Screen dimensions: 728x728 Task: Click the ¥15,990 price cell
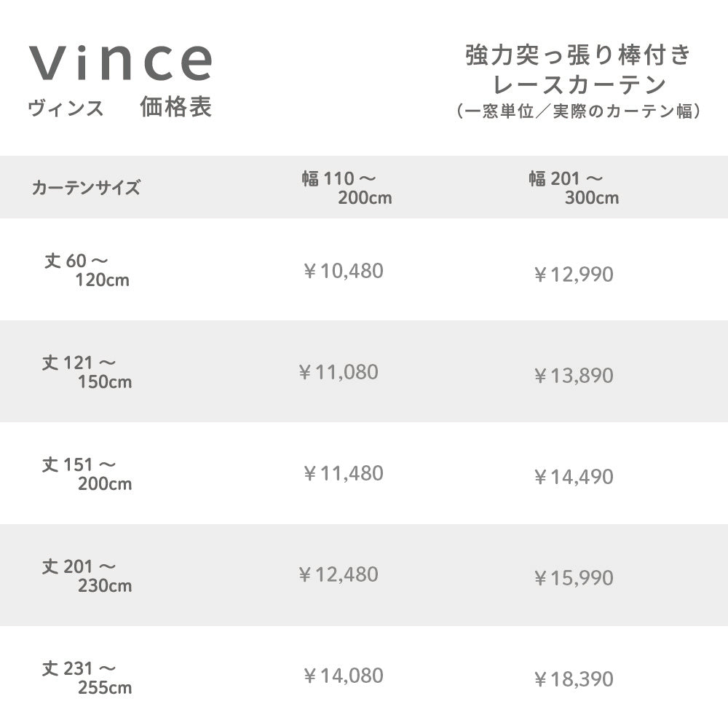pyautogui.click(x=574, y=578)
